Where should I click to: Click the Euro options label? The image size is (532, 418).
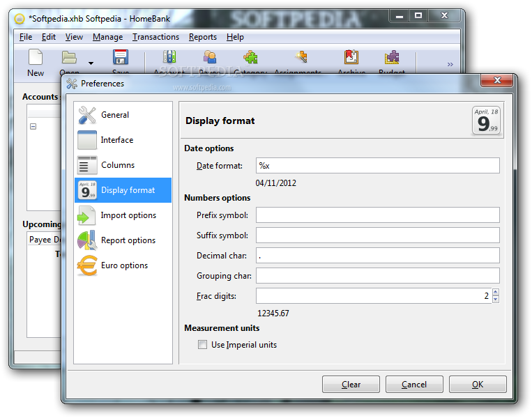click(125, 265)
